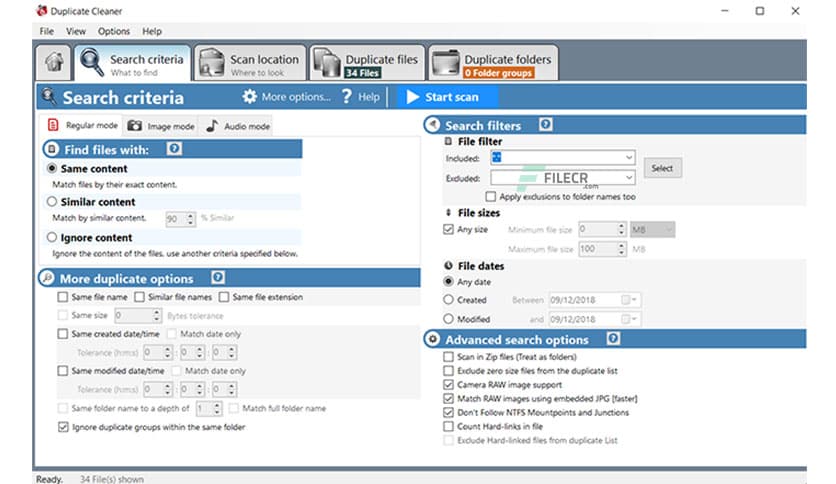Open help for Advanced search options section
This screenshot has width=836, height=484.
tap(613, 338)
